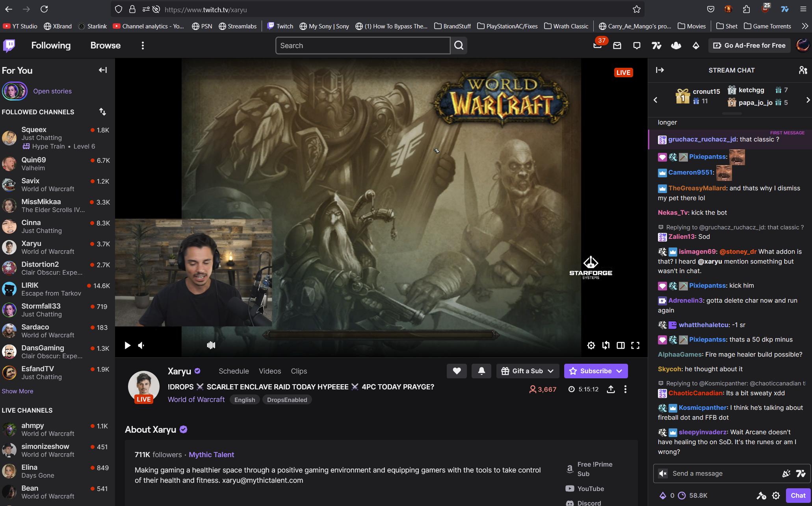Unfollow Xaryu with the heart button
Image resolution: width=812 pixels, height=506 pixels.
click(x=457, y=371)
